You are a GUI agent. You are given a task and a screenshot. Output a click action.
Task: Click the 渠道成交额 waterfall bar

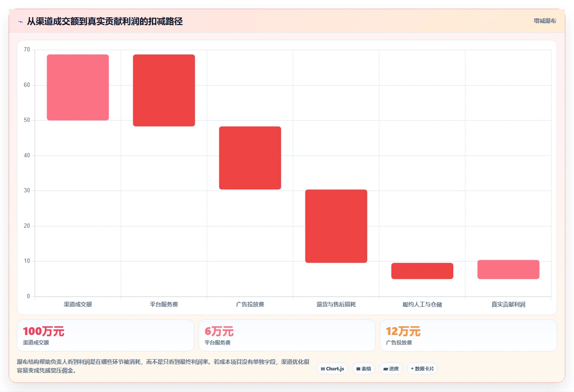point(78,87)
